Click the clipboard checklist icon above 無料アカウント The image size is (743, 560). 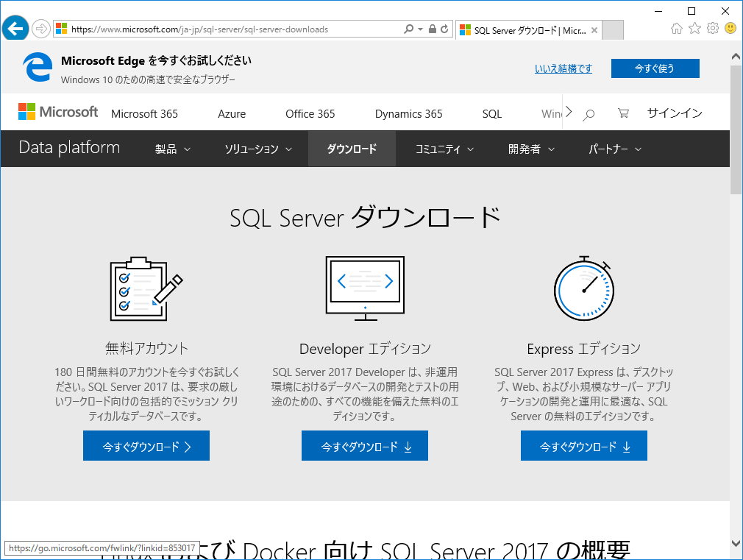146,288
